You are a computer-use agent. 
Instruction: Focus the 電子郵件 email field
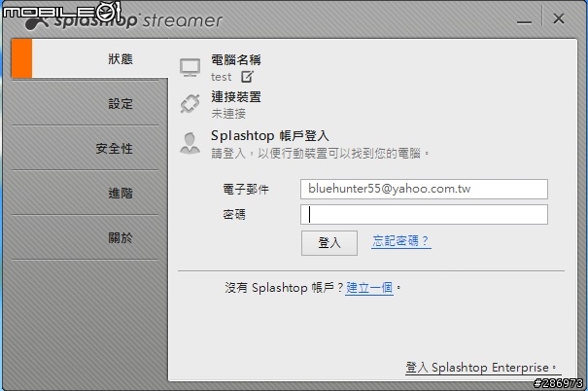click(x=424, y=189)
